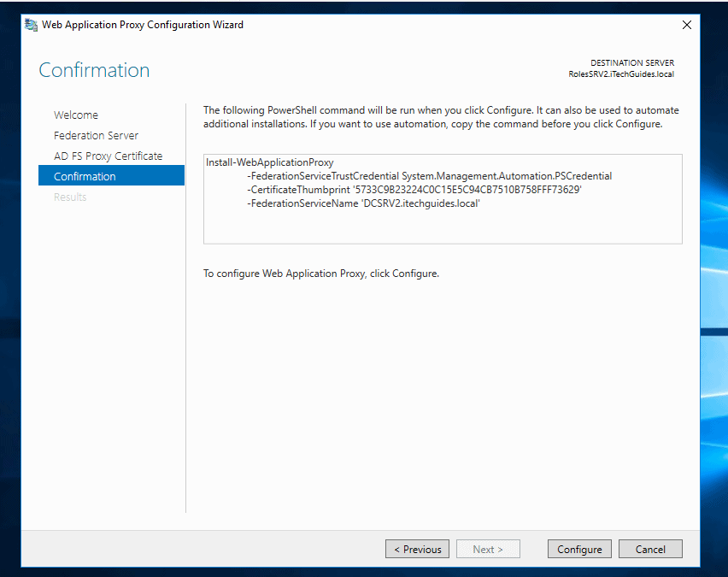
Task: Select the Welcome step in sidebar
Action: click(76, 115)
